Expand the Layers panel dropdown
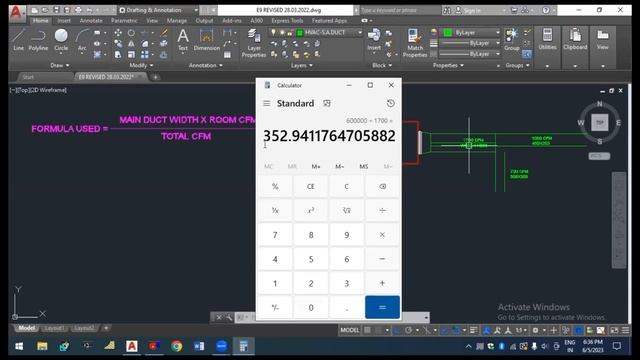Viewport: 640px width, 360px height. [302, 65]
